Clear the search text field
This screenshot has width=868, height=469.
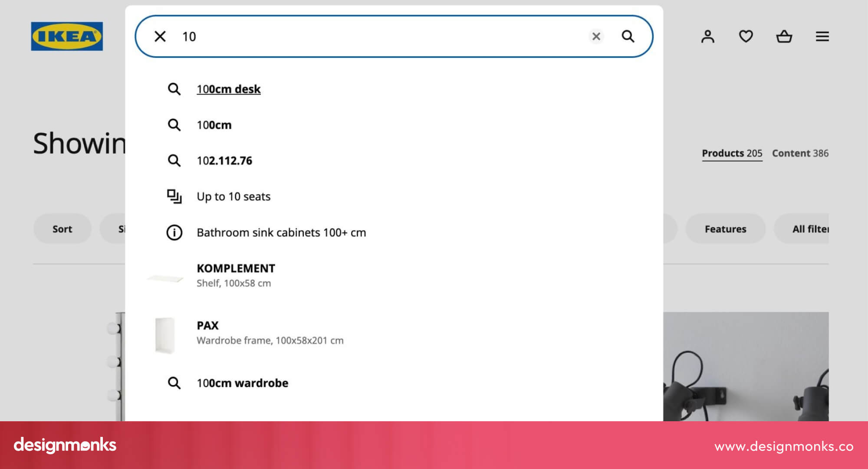[596, 36]
